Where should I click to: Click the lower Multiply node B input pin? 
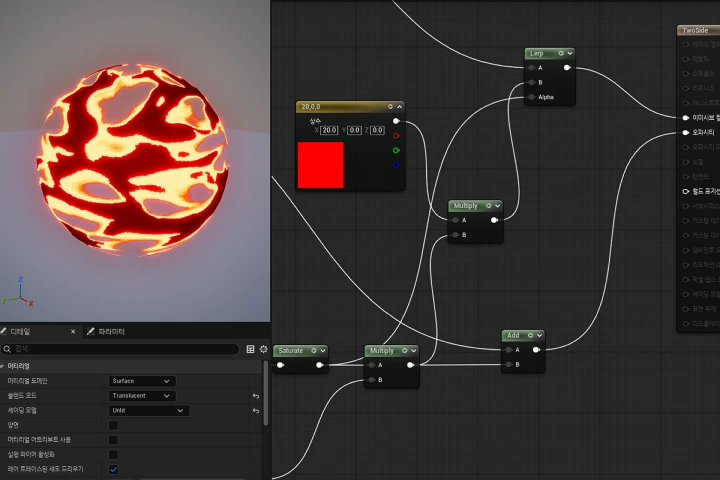(371, 380)
